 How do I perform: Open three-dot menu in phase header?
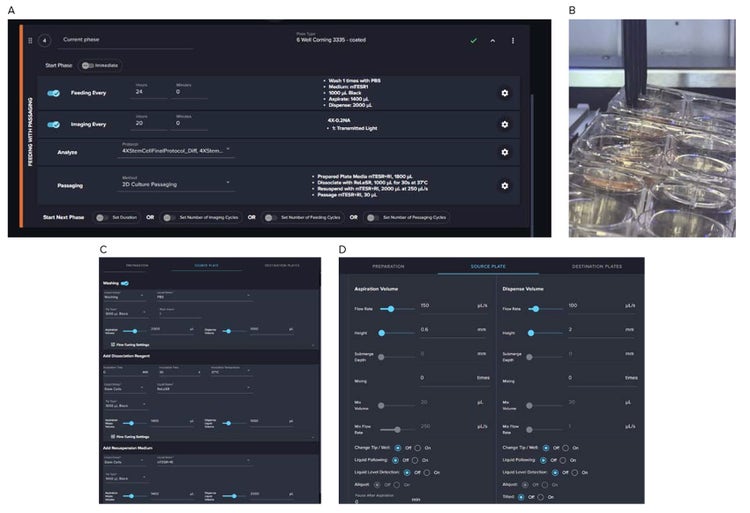[x=513, y=41]
